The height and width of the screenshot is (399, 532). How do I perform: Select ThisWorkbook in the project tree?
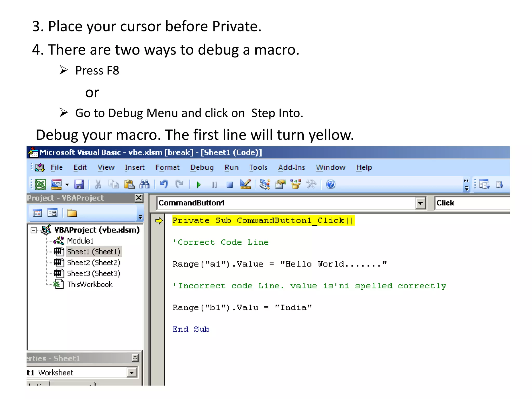click(90, 284)
